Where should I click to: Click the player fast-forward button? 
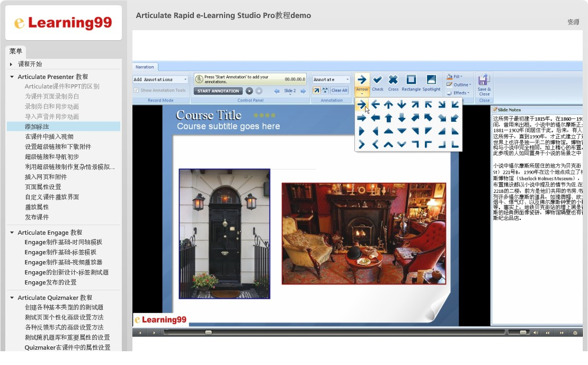click(x=562, y=333)
